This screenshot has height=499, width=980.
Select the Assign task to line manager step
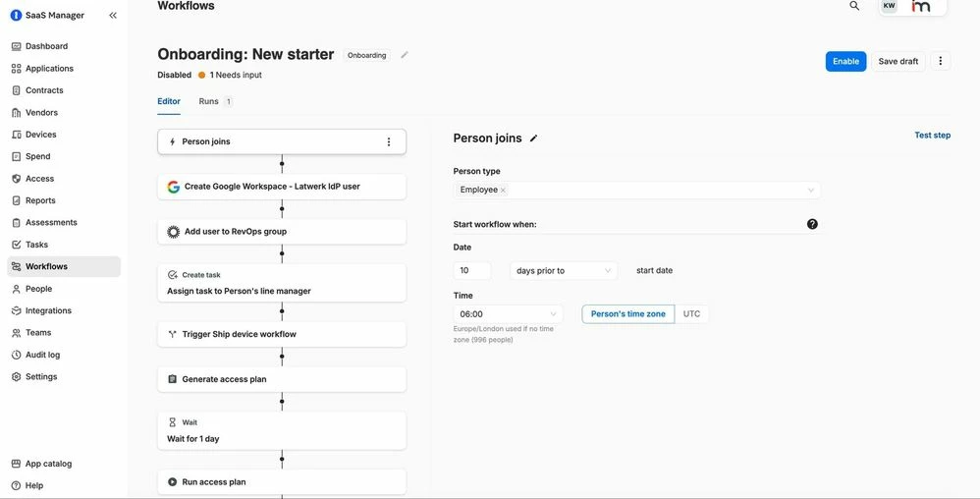pos(282,283)
